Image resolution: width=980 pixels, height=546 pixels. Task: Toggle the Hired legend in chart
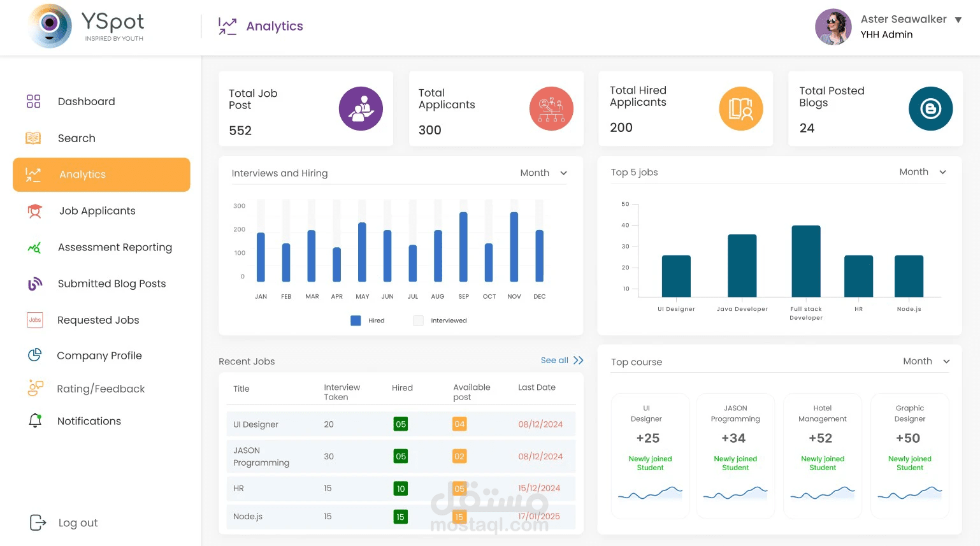[368, 320]
